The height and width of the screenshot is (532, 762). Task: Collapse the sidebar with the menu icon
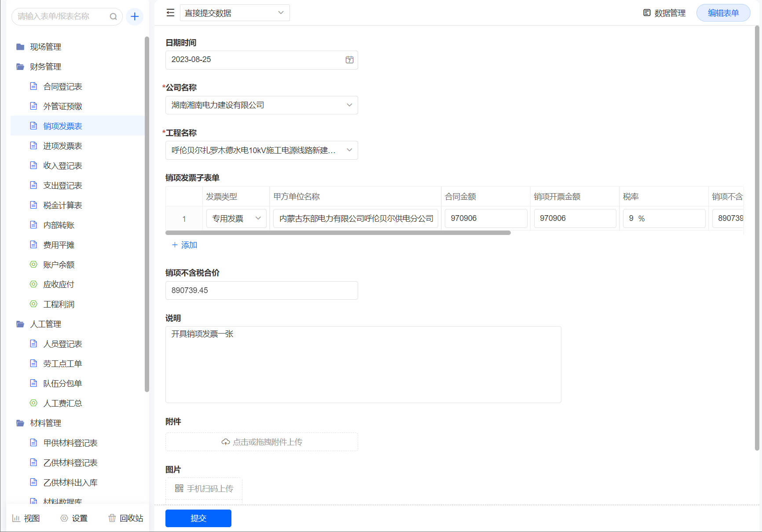[170, 13]
